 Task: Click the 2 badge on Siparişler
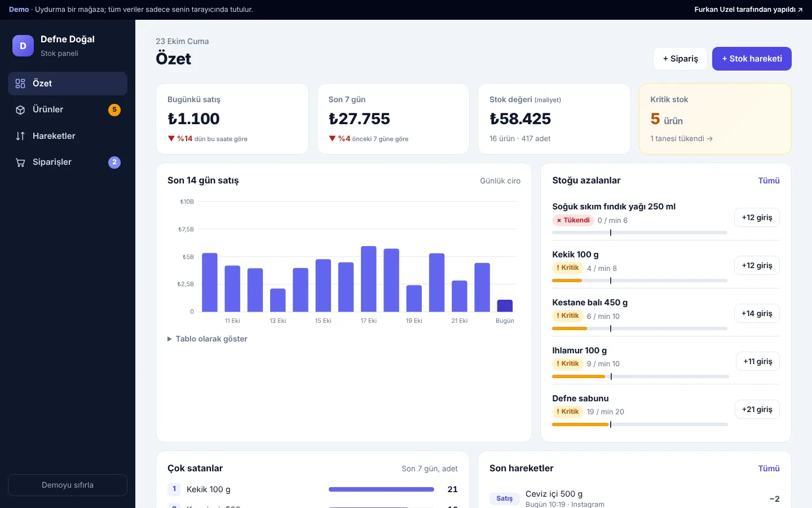[114, 162]
